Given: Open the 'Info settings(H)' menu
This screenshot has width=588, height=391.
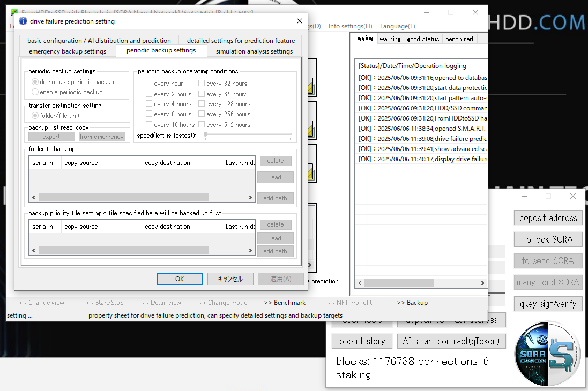Looking at the screenshot, I should pos(350,26).
